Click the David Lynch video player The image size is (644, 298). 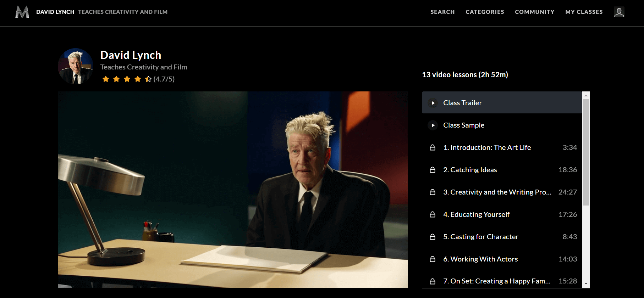coord(233,190)
